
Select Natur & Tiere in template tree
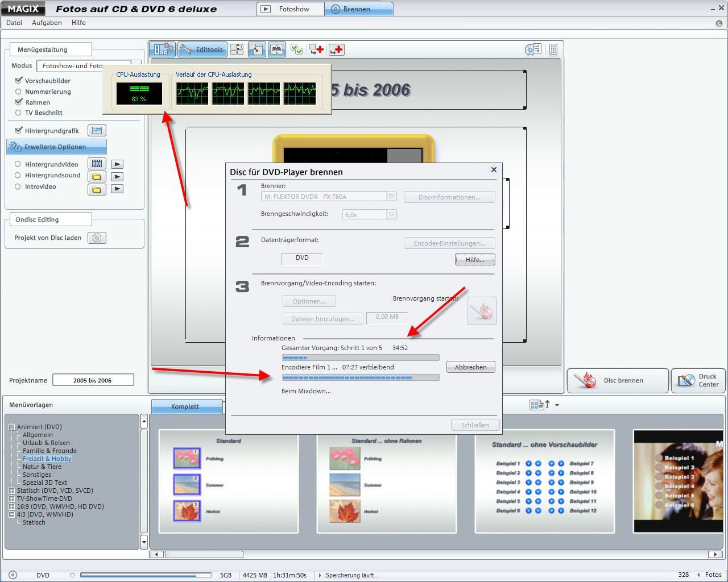pos(42,467)
